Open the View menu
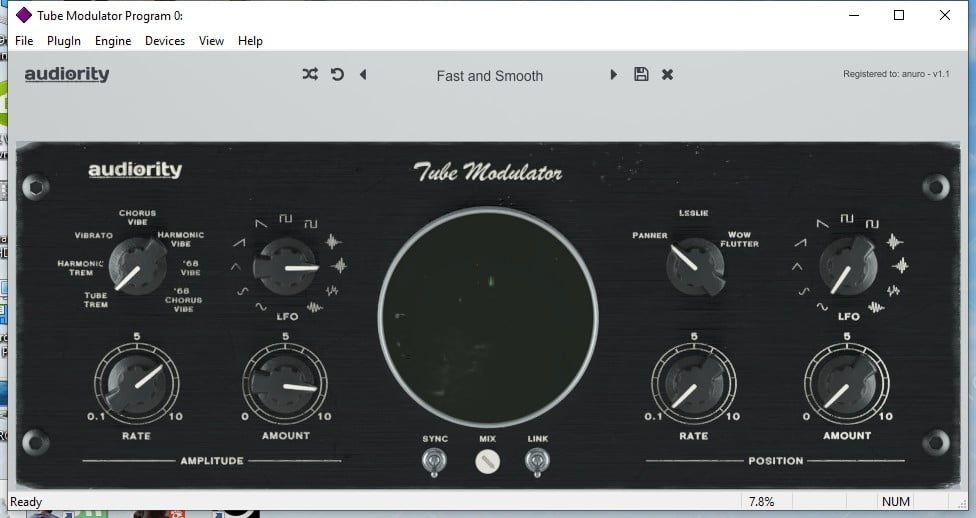 click(211, 40)
